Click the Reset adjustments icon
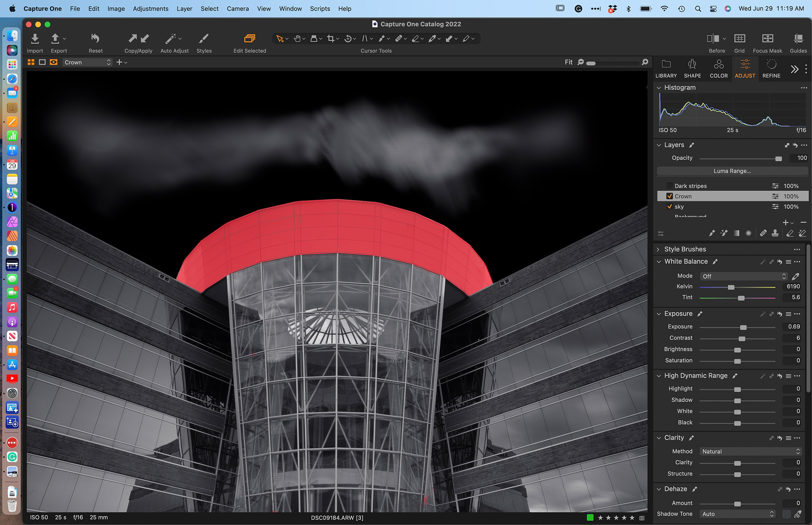This screenshot has width=812, height=525. 95,39
